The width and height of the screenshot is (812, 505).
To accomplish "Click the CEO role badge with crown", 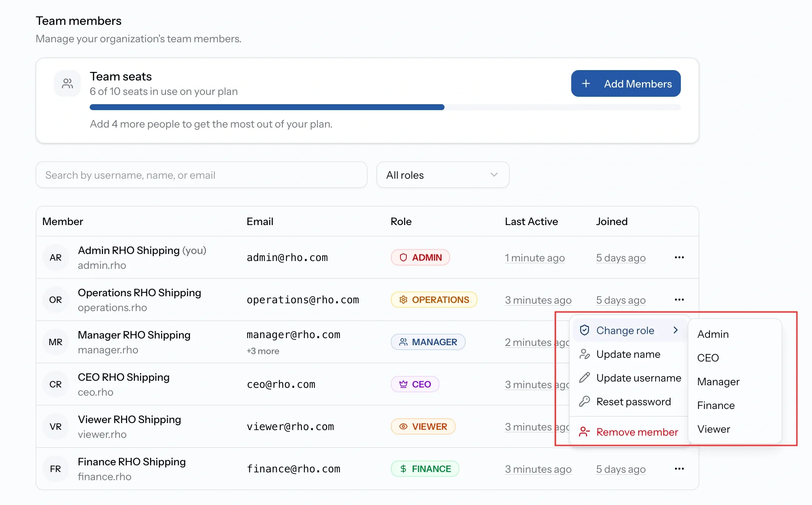I will pos(415,384).
